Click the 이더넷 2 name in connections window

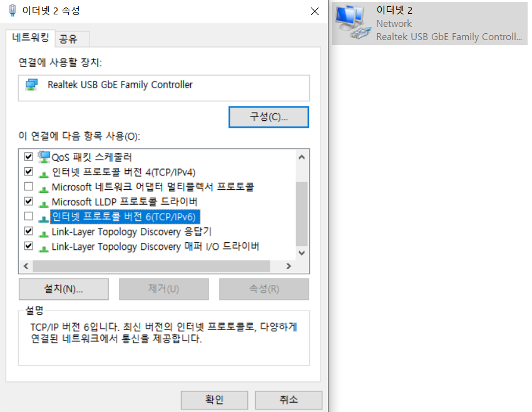(394, 10)
